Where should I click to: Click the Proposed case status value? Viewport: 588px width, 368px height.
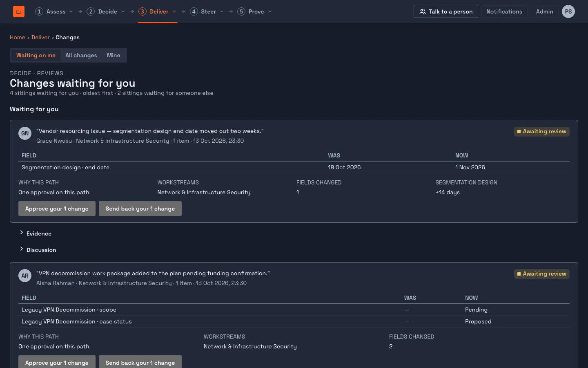point(478,321)
